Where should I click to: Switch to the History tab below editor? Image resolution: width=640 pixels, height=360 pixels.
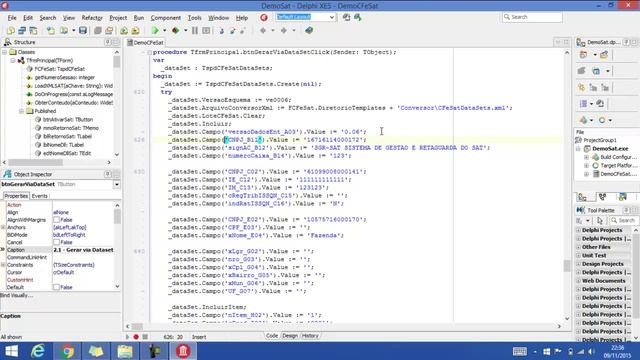click(x=310, y=336)
